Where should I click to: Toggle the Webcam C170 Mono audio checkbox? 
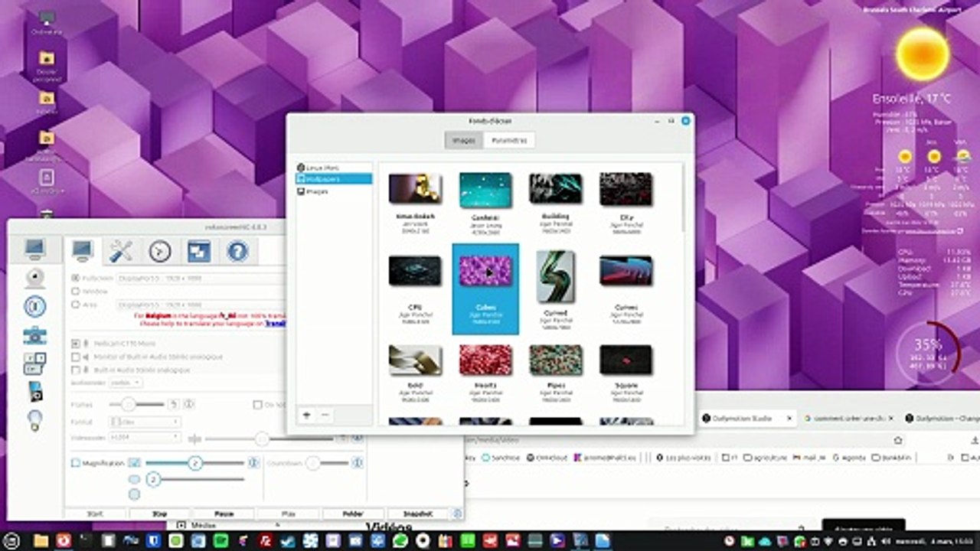pyautogui.click(x=75, y=344)
